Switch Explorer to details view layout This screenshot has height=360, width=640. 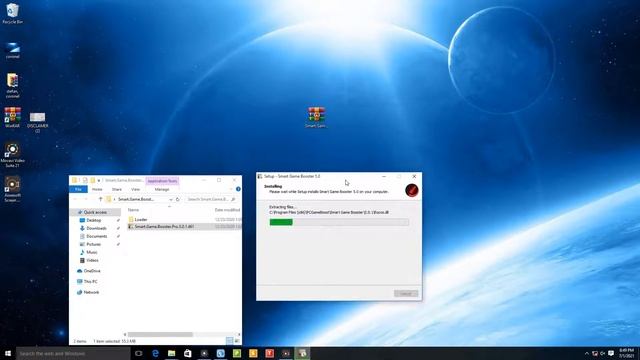229,341
